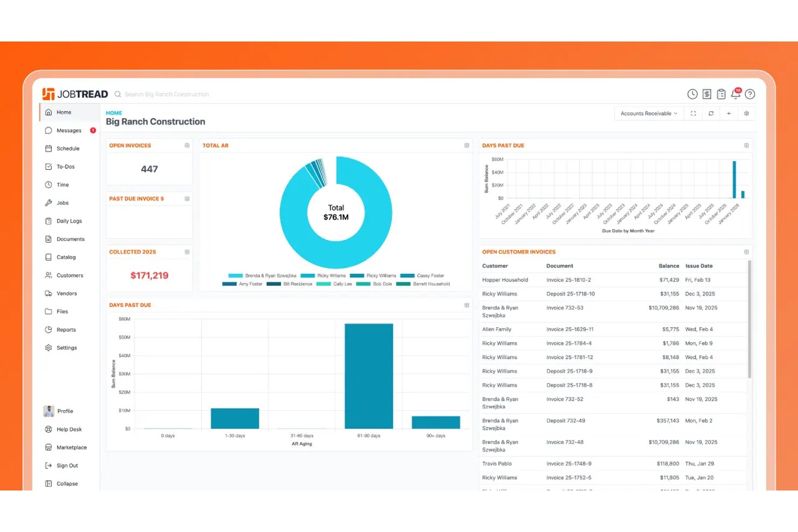Click Invoice 25-1810-2 row
This screenshot has width=798, height=532.
pos(614,280)
